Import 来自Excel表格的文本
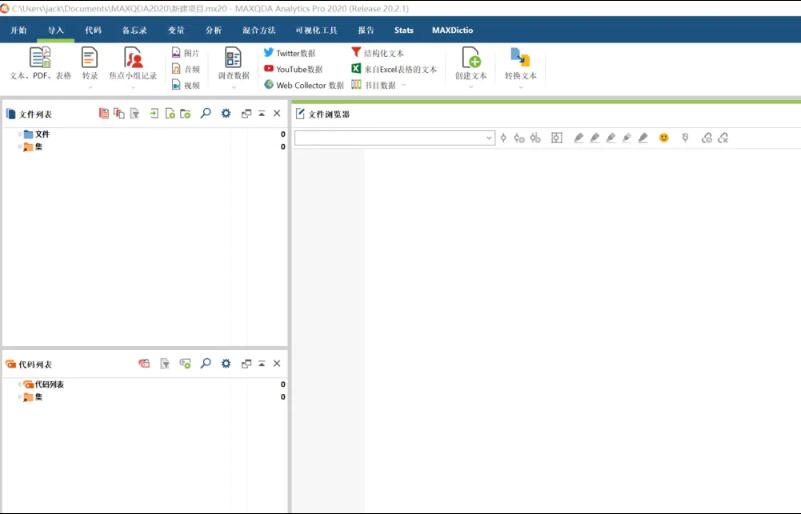 [394, 69]
